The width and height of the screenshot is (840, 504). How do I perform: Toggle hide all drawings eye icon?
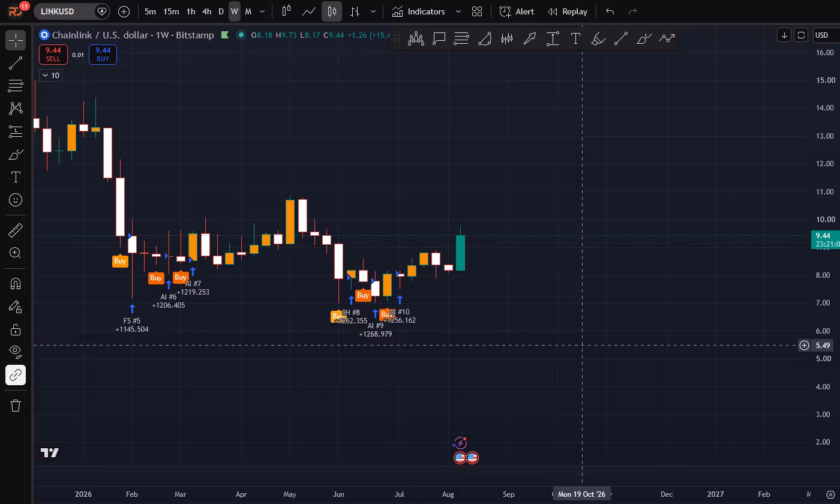[x=16, y=352]
